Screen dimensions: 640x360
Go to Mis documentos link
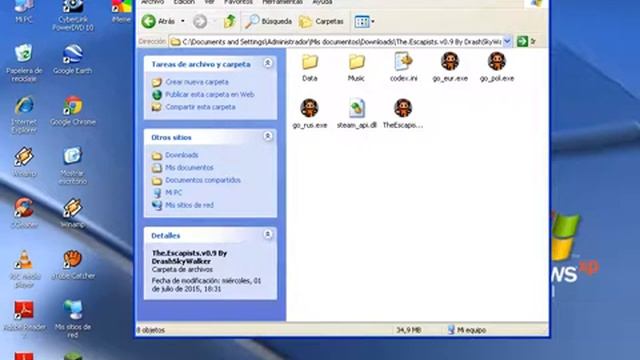[x=189, y=168]
